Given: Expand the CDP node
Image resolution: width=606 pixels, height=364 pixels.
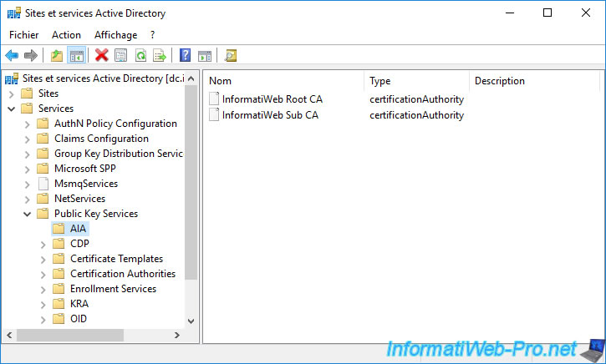Looking at the screenshot, I should [x=43, y=245].
